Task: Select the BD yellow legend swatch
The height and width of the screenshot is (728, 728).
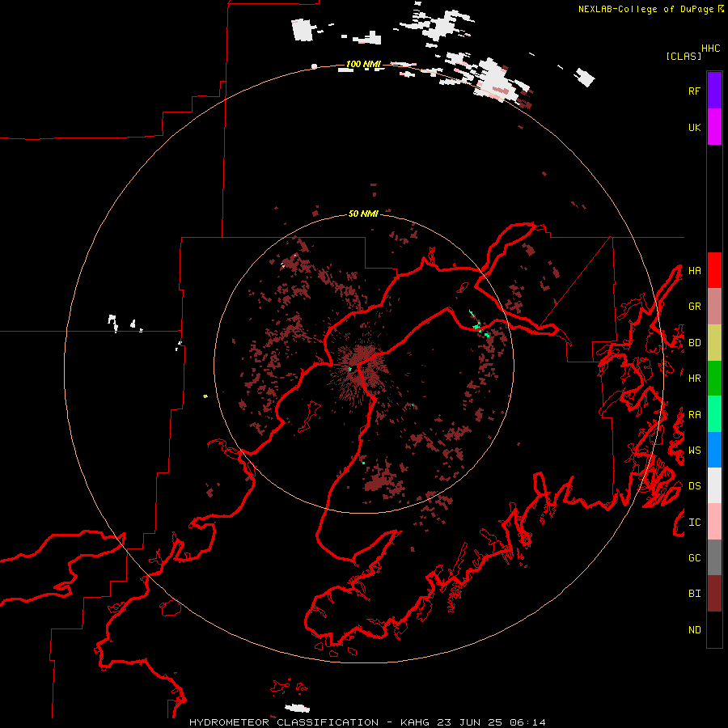Action: [714, 343]
